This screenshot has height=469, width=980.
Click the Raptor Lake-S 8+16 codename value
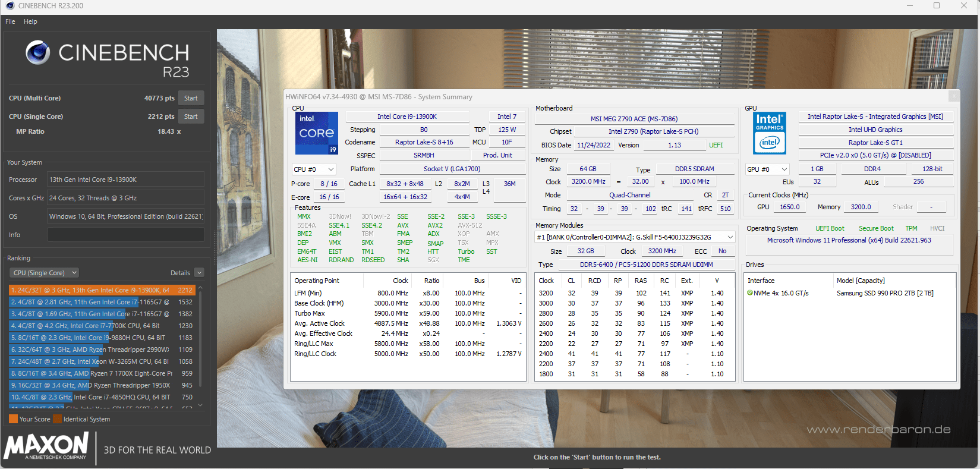[x=424, y=142]
